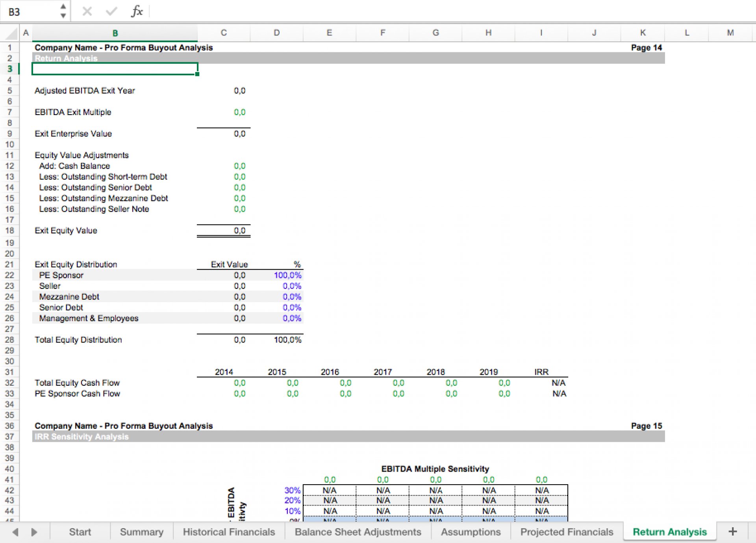Select row 32 header
756x543 pixels.
click(9, 383)
